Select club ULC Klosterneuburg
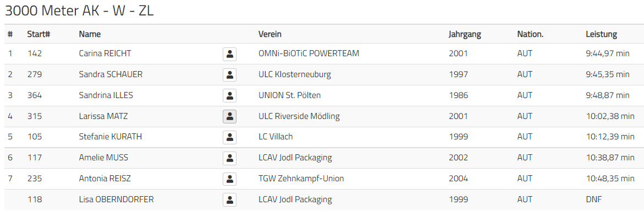 coord(294,74)
